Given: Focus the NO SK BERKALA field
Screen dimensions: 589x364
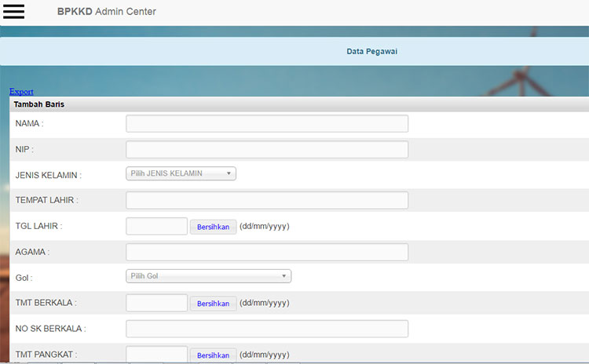Looking at the screenshot, I should coord(267,329).
